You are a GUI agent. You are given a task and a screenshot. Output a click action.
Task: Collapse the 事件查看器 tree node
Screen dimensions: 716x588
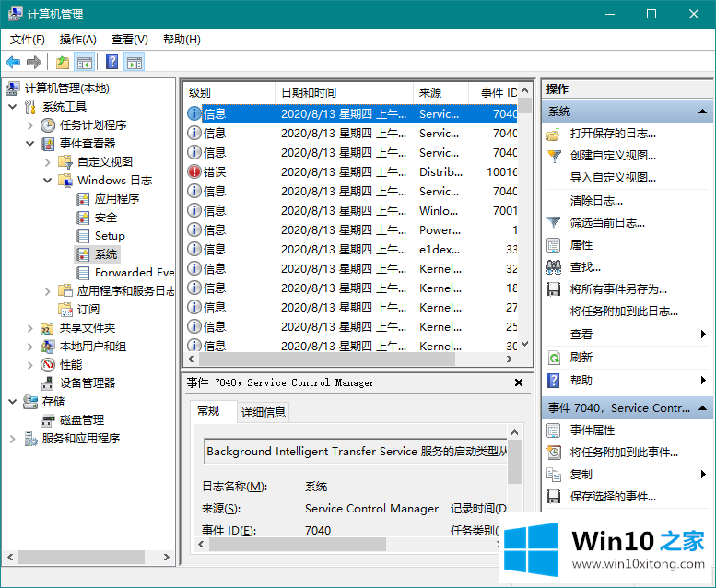(x=29, y=144)
